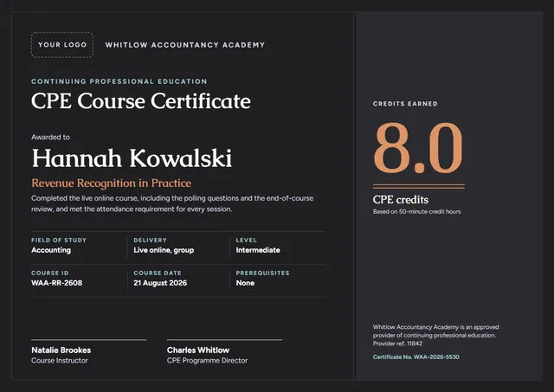Select the recipient name Hannah Kowalski
Viewport: 554px width, 392px height.
point(132,157)
